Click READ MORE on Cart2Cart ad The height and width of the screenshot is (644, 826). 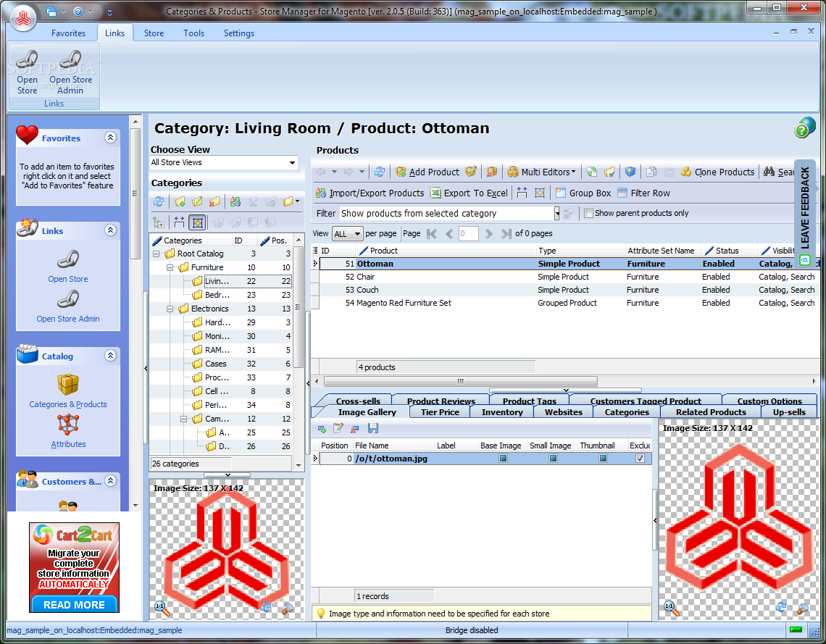74,604
